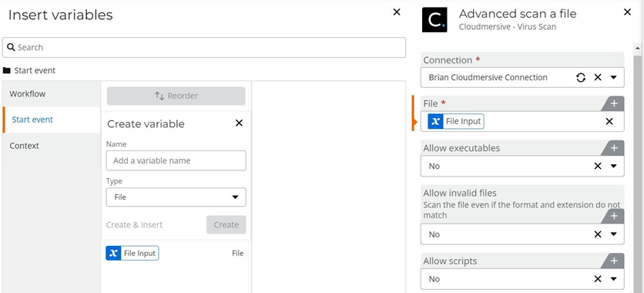
Task: Clear the Connection selection
Action: tap(598, 77)
